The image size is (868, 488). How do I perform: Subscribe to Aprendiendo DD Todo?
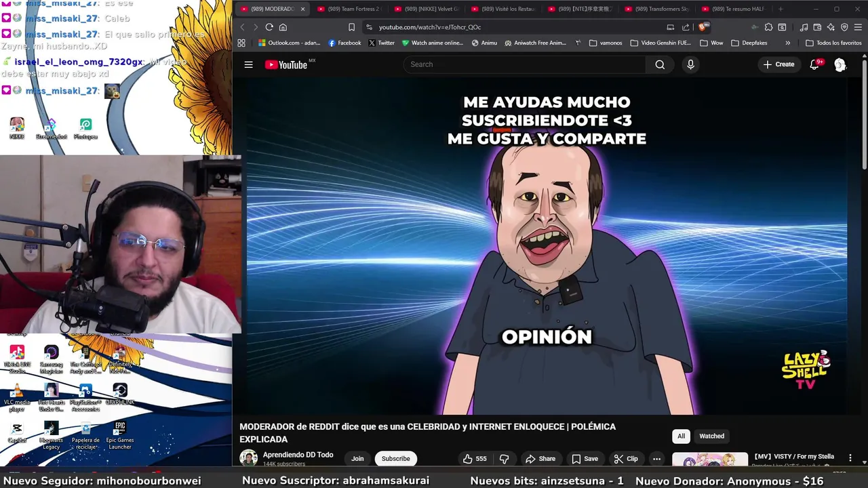395,459
